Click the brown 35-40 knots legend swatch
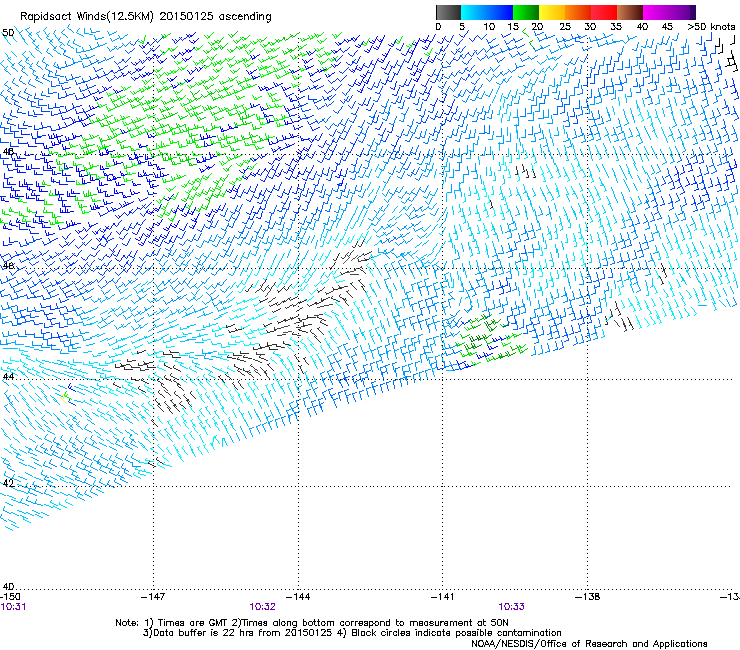This screenshot has width=740, height=650. pos(630,12)
